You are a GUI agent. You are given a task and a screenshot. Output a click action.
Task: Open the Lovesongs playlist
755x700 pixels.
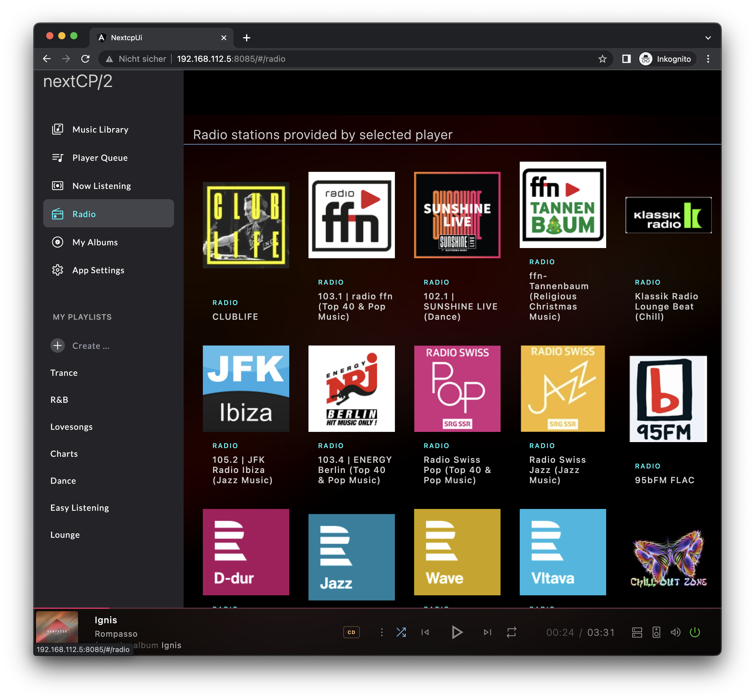coord(72,426)
